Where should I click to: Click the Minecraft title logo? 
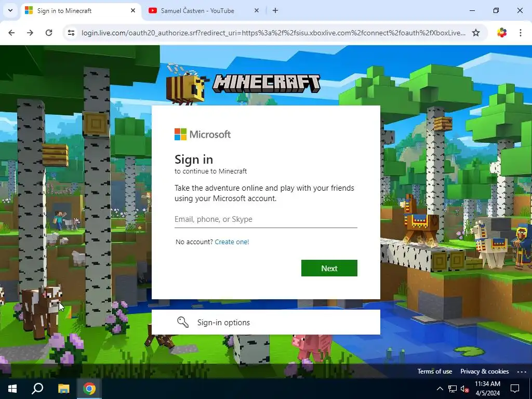click(267, 84)
